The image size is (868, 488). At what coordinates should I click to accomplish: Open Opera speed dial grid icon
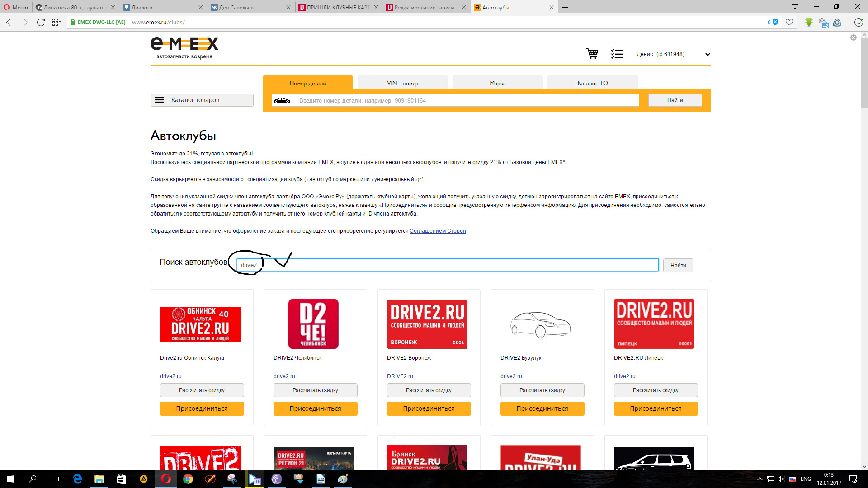[x=57, y=22]
